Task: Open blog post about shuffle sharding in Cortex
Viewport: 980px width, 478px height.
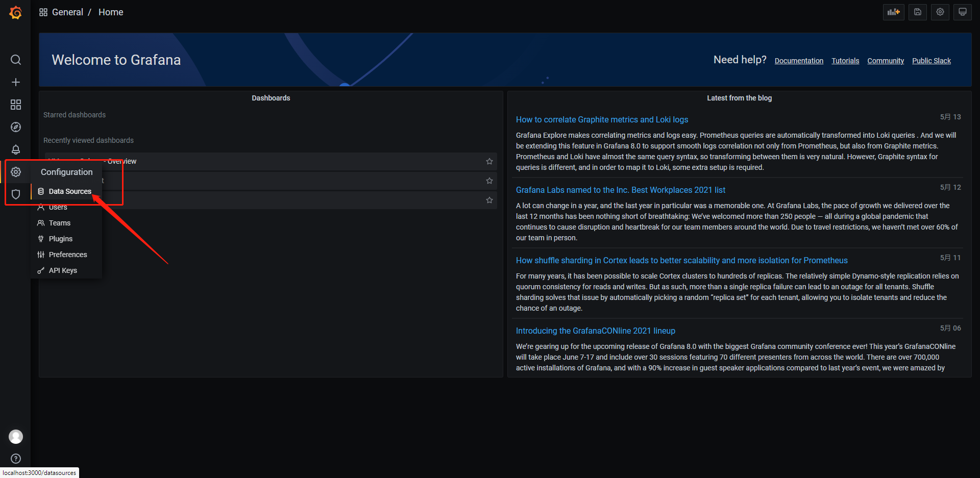Action: [681, 260]
